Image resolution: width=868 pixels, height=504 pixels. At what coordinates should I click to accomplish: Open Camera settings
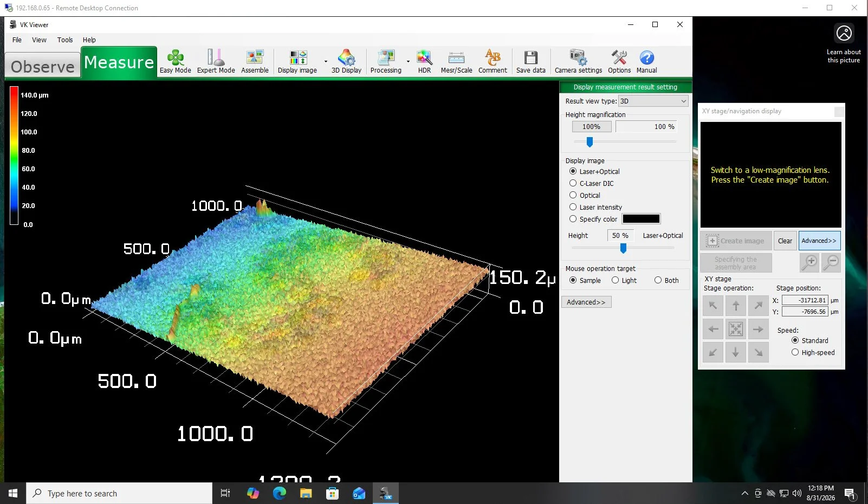578,62
